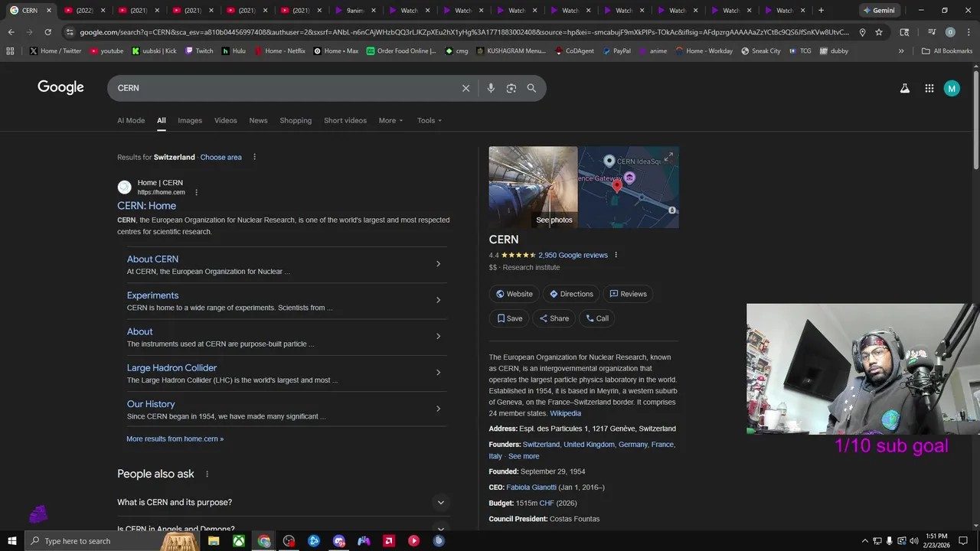Open All Bookmarks folder
980x551 pixels.
[x=947, y=51]
